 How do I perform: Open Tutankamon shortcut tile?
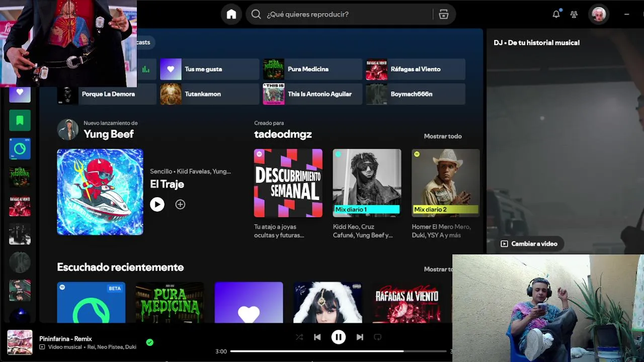[x=209, y=94]
